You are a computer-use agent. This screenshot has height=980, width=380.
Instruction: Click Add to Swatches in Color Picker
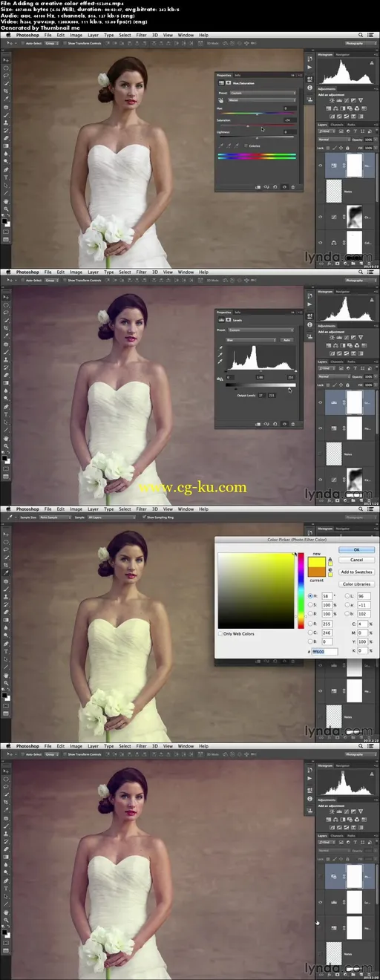[x=356, y=572]
